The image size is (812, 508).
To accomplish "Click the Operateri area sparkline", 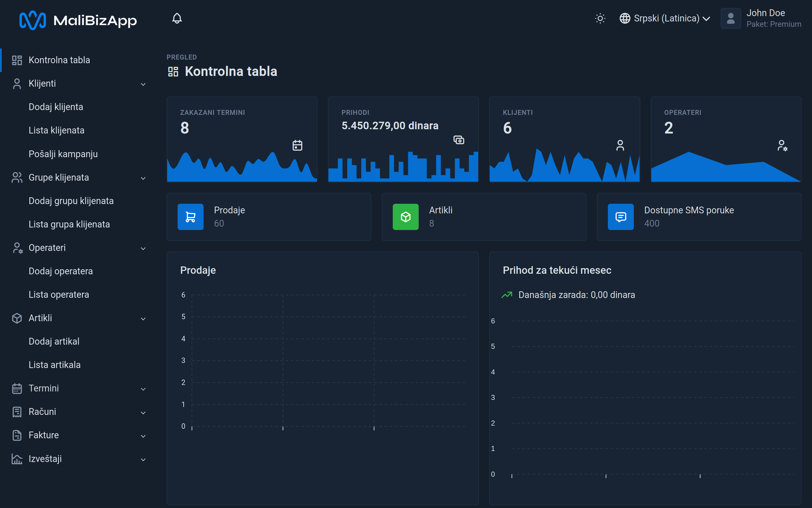I will point(726,167).
